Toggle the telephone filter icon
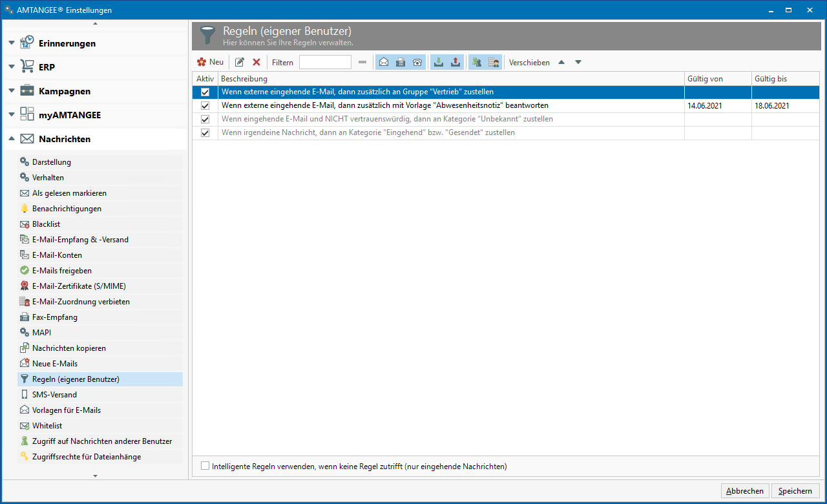The height and width of the screenshot is (504, 827). [x=417, y=62]
